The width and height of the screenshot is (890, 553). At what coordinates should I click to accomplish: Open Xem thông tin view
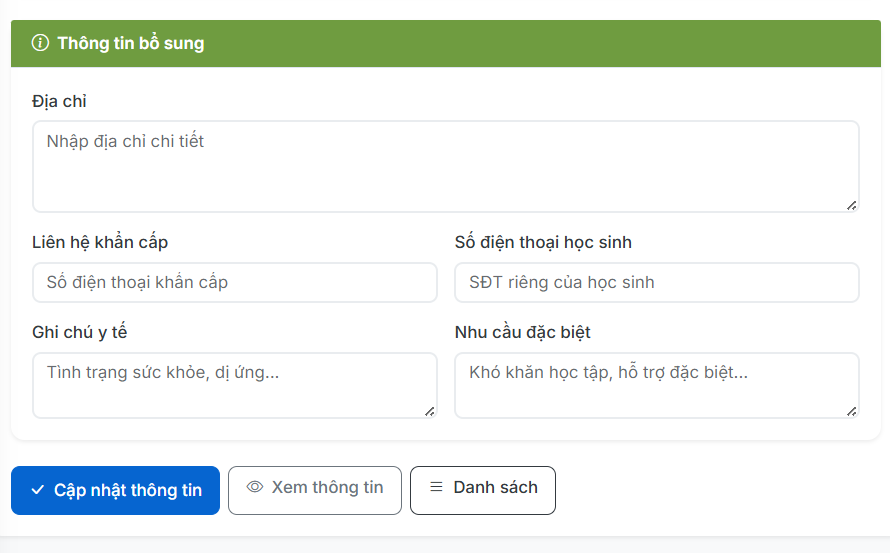coord(315,490)
